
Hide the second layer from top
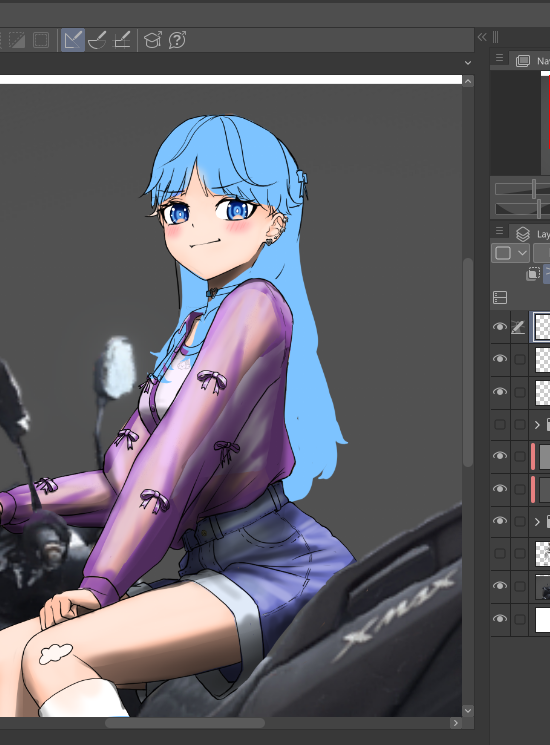click(500, 359)
